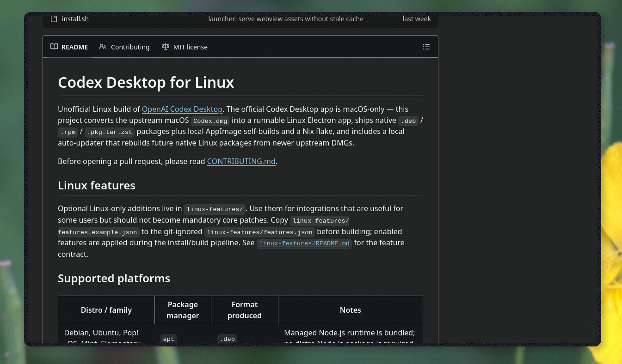The width and height of the screenshot is (622, 364).
Task: Follow the OpenAI Codex Desktop link
Action: pyautogui.click(x=182, y=109)
